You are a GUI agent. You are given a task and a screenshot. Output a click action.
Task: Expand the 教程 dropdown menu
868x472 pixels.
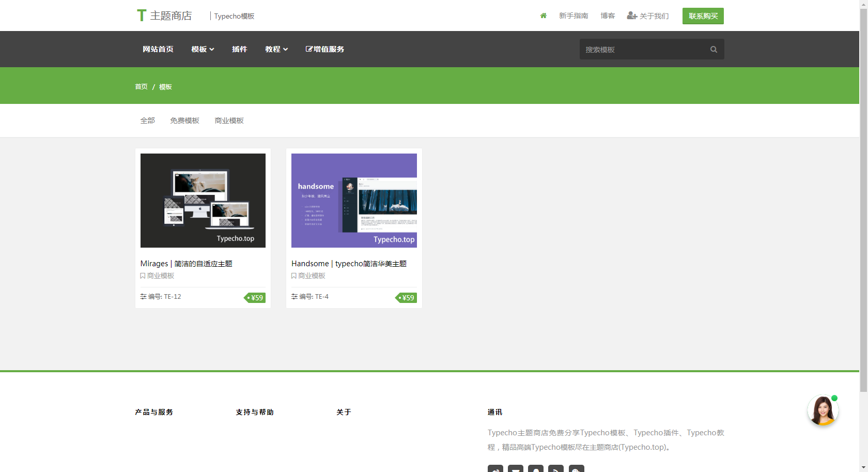coord(276,49)
